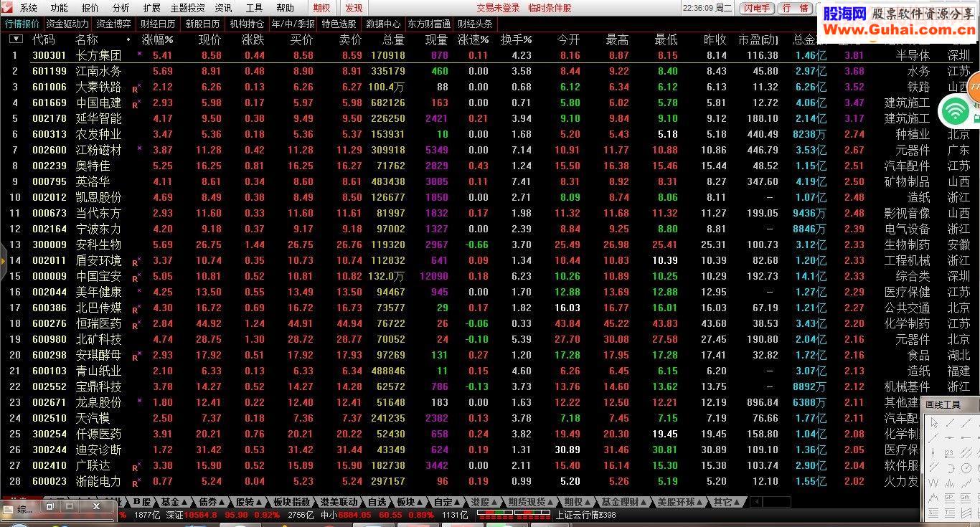980x527 pixels.
Task: Click the red app logo at top left
Action: point(9,8)
